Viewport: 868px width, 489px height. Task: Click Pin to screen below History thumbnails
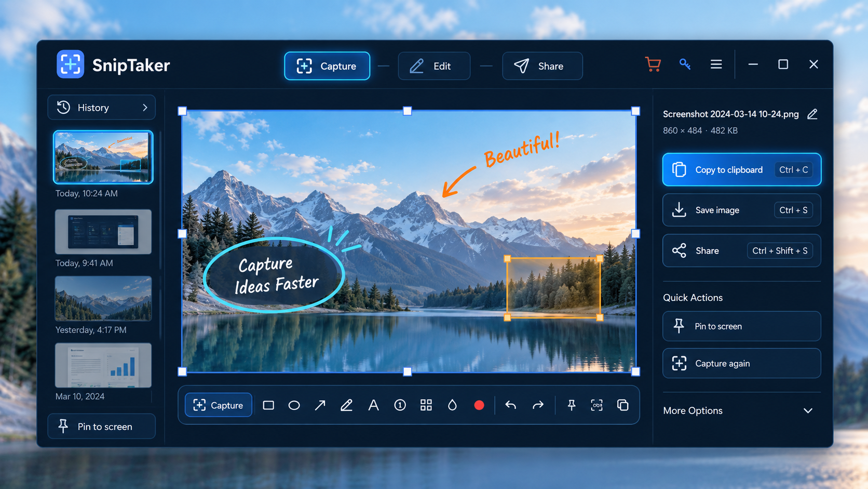click(x=102, y=427)
